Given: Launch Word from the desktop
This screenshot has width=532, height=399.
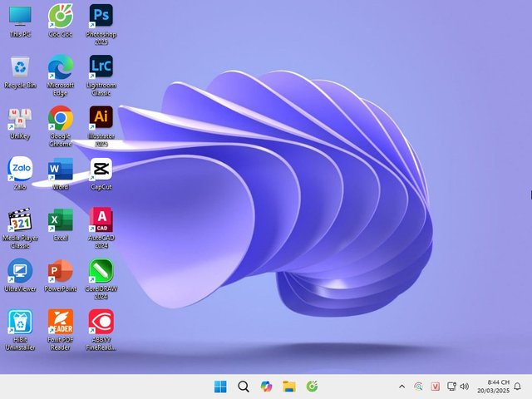Looking at the screenshot, I should click(x=61, y=173).
